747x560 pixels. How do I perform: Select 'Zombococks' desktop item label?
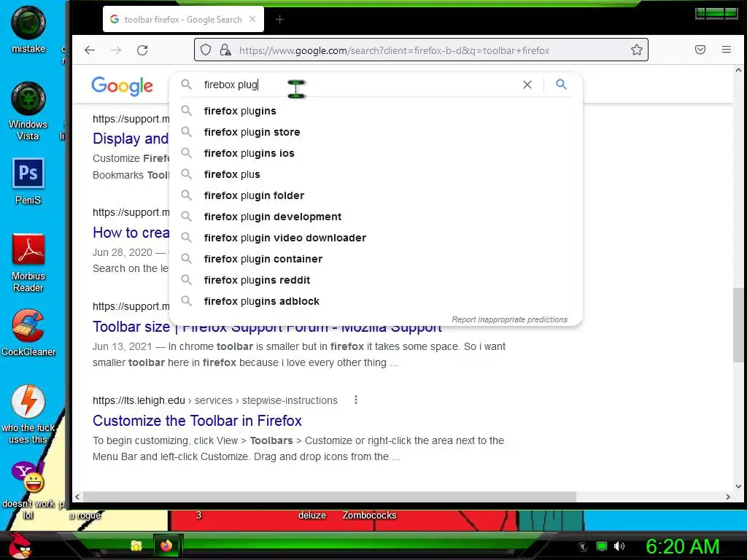(x=369, y=516)
